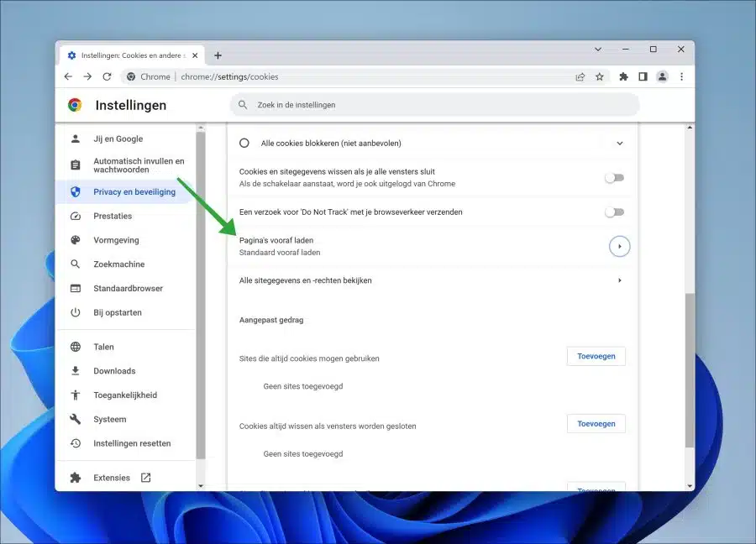Focus the 'Zoek in de instellingen' search field
The height and width of the screenshot is (544, 756).
tap(434, 105)
